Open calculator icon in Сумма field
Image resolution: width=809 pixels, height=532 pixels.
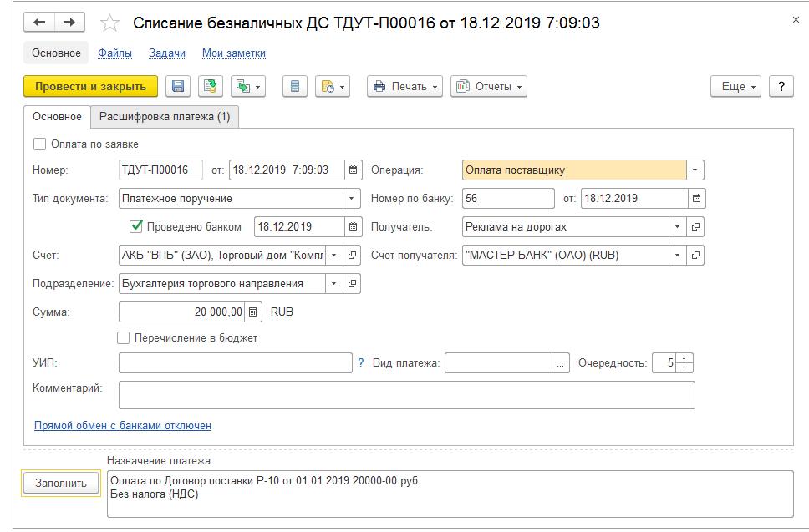(253, 312)
